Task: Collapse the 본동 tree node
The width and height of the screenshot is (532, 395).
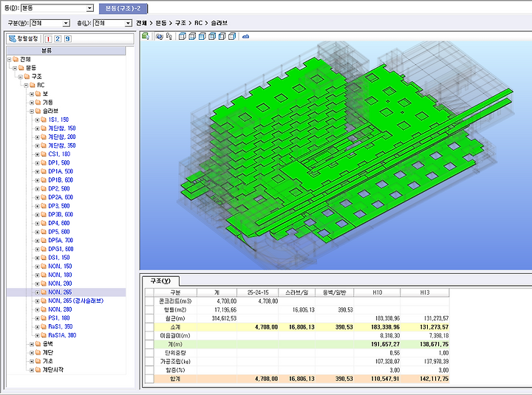Action: coord(15,68)
